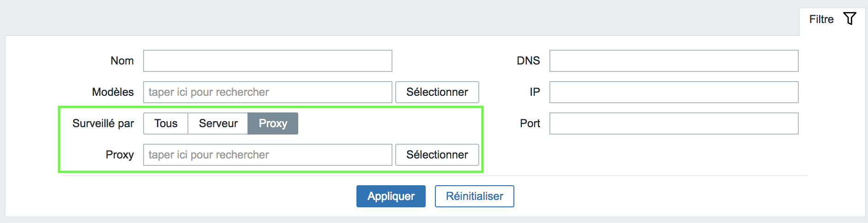Reset filter using Réinitialiser
The width and height of the screenshot is (868, 223).
[x=475, y=196]
